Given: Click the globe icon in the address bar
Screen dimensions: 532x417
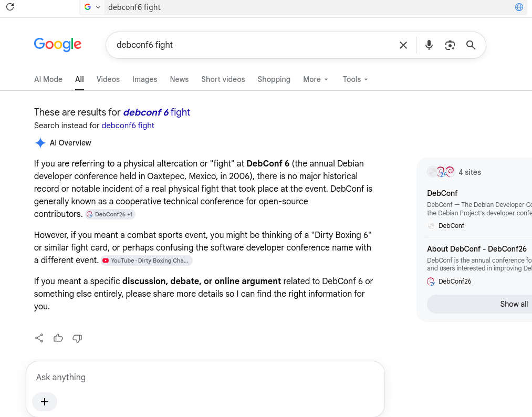Looking at the screenshot, I should tap(519, 7).
